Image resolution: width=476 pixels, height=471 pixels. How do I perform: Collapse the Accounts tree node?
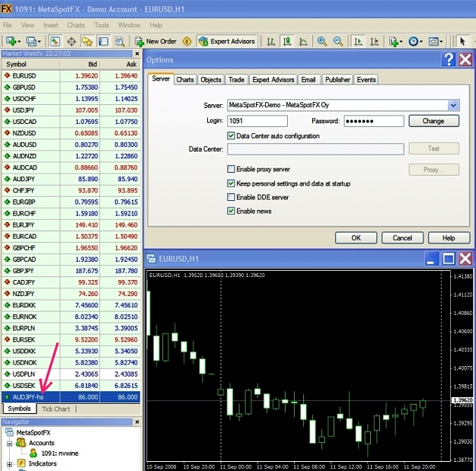(9, 444)
